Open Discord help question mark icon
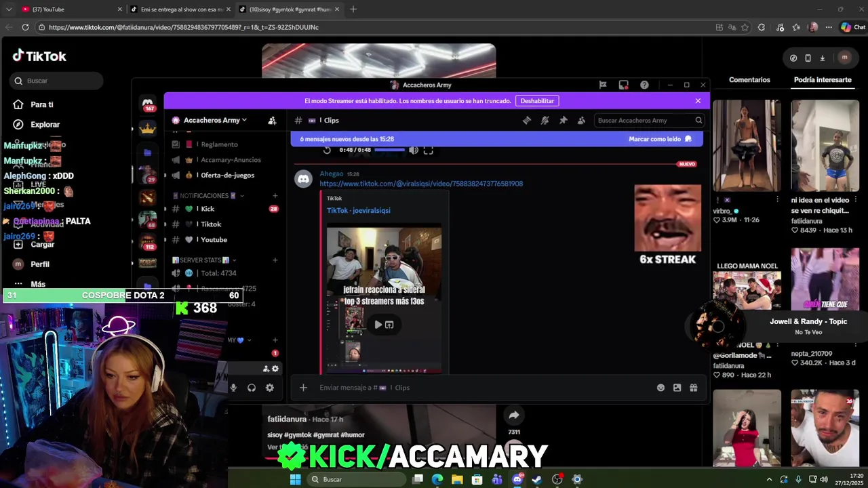This screenshot has height=488, width=868. click(x=644, y=85)
